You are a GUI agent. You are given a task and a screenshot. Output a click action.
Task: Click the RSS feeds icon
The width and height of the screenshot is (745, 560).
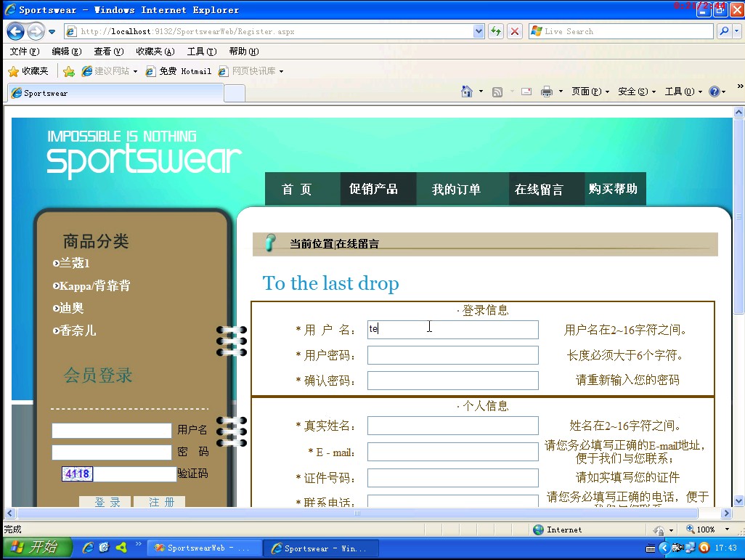pos(497,92)
